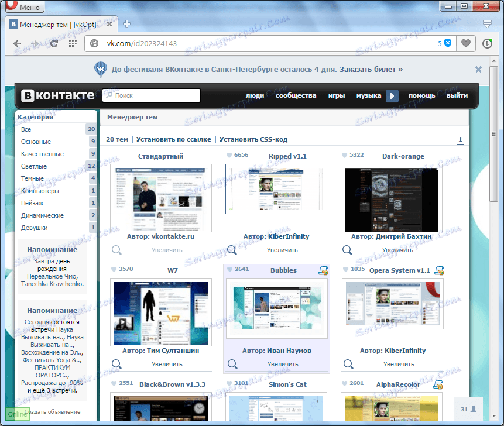Open the помощь link
This screenshot has width=504, height=426.
(421, 95)
